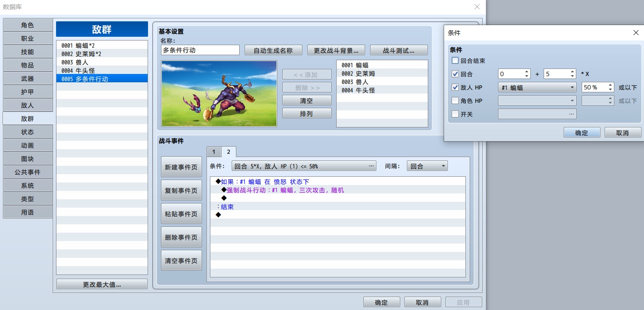This screenshot has width=644, height=310.
Task: Decrease the second 回合 value stepper
Action: tap(573, 76)
